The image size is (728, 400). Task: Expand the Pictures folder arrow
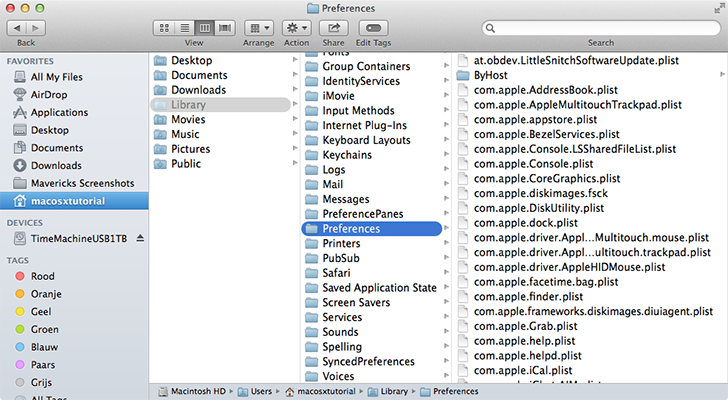point(295,148)
